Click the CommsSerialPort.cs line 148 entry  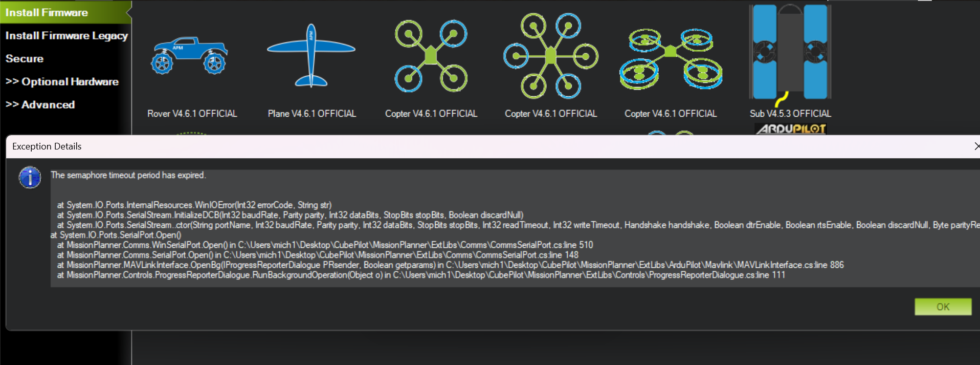pos(318,255)
